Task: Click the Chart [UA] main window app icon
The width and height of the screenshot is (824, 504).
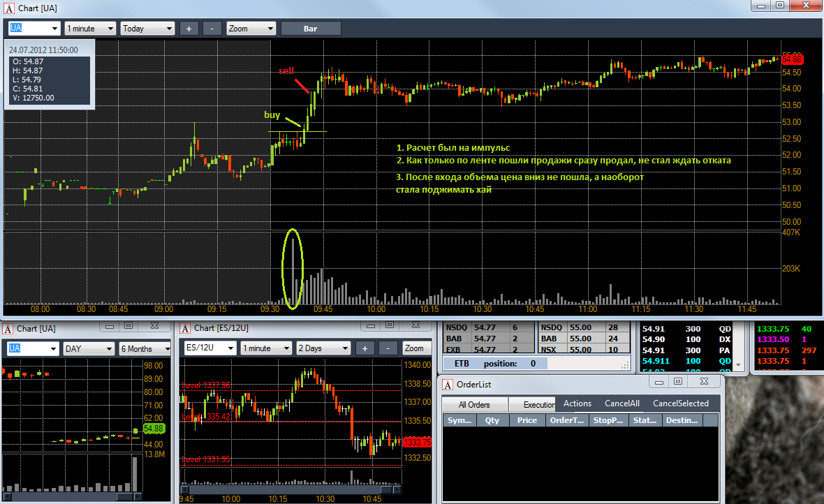Action: 8,8
